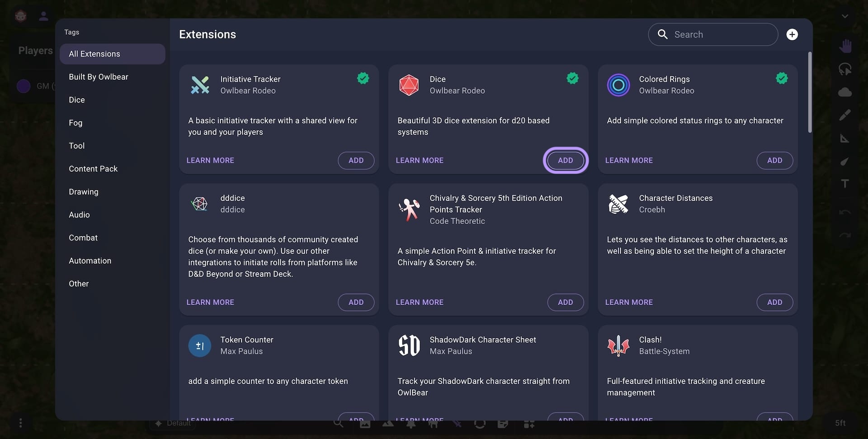868x439 pixels.
Task: Click the Undo arrow icon
Action: point(845,212)
